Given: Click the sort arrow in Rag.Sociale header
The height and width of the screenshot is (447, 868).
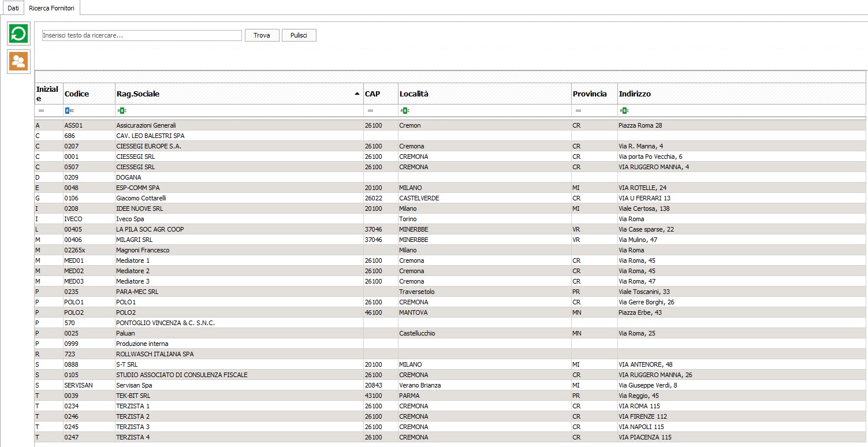Looking at the screenshot, I should (356, 94).
